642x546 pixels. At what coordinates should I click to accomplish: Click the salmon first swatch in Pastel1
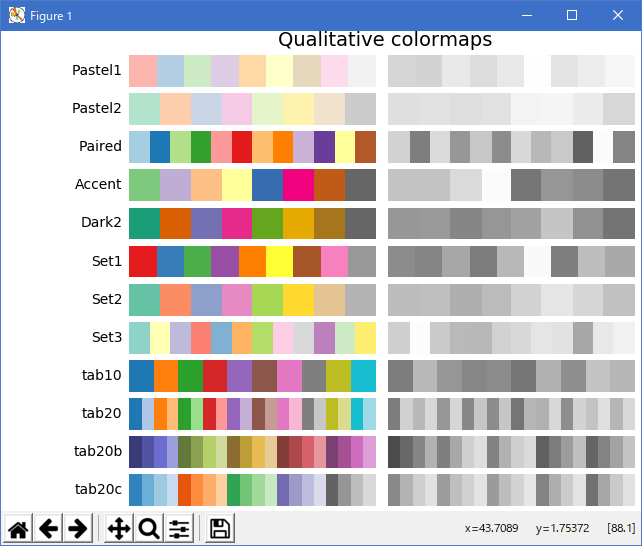coord(143,71)
